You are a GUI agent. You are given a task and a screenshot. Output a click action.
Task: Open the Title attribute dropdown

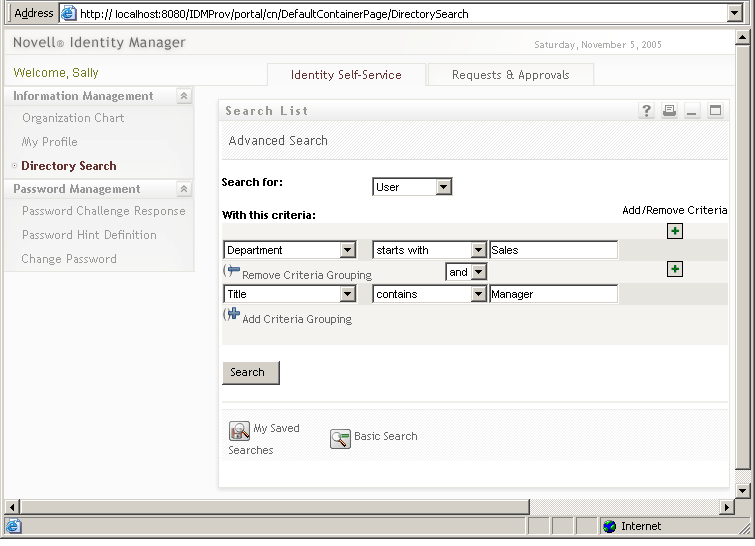(x=347, y=294)
